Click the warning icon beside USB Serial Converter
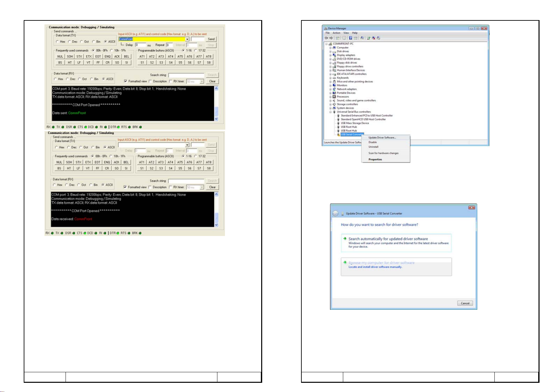 tap(338, 135)
